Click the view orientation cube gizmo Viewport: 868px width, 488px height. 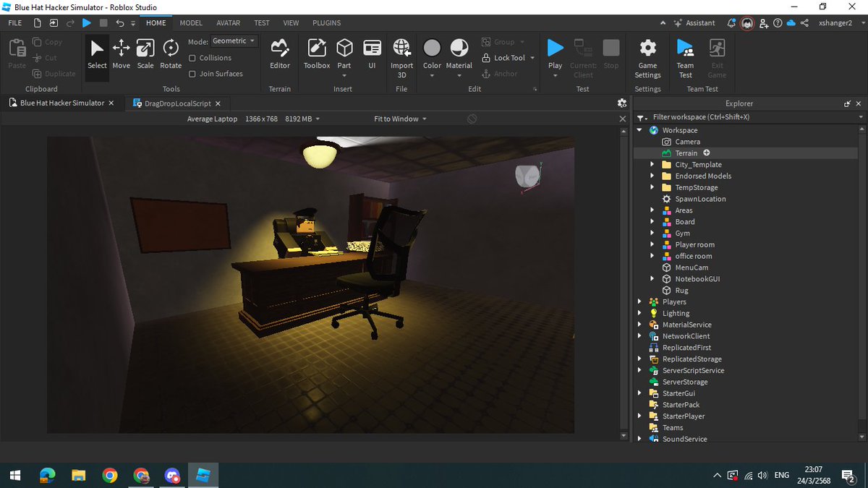pyautogui.click(x=527, y=177)
